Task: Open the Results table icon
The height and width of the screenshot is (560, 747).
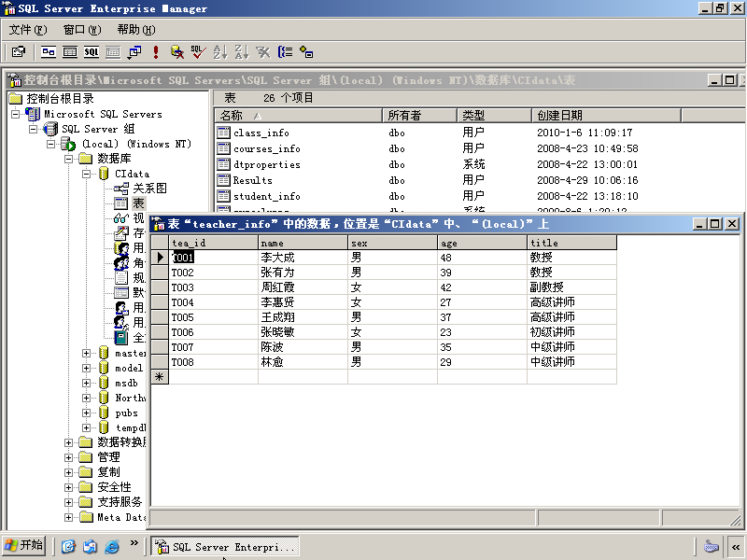Action: tap(223, 180)
